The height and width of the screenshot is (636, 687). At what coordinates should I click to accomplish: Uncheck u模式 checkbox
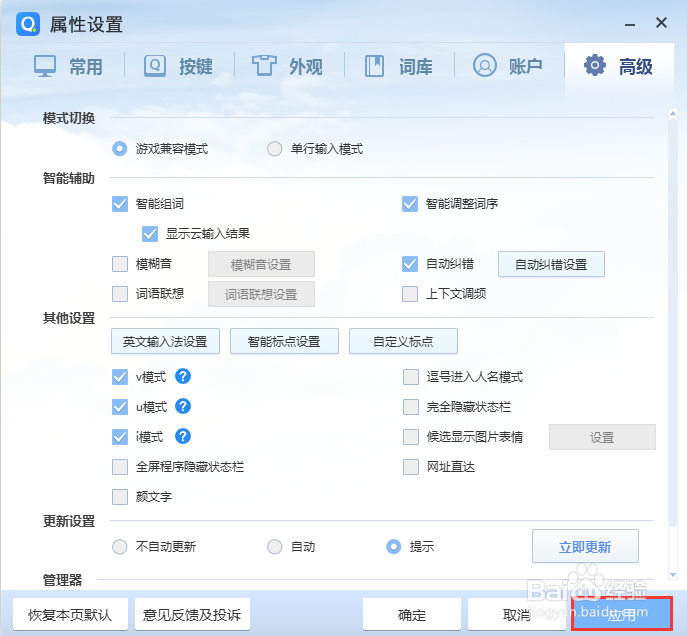[120, 407]
